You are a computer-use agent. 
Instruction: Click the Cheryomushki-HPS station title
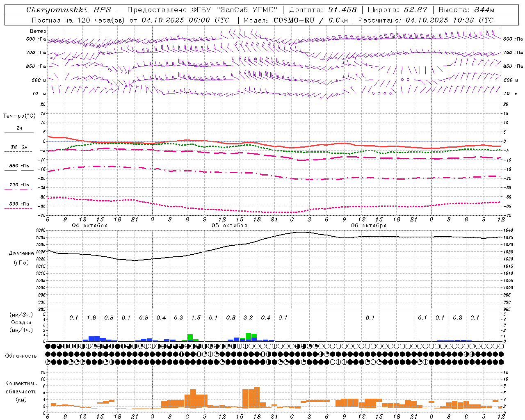(68, 10)
